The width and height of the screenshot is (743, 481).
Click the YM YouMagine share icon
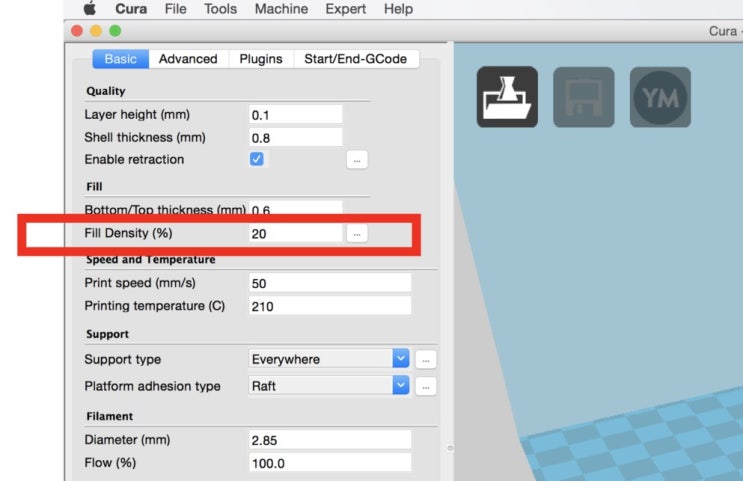coord(660,97)
